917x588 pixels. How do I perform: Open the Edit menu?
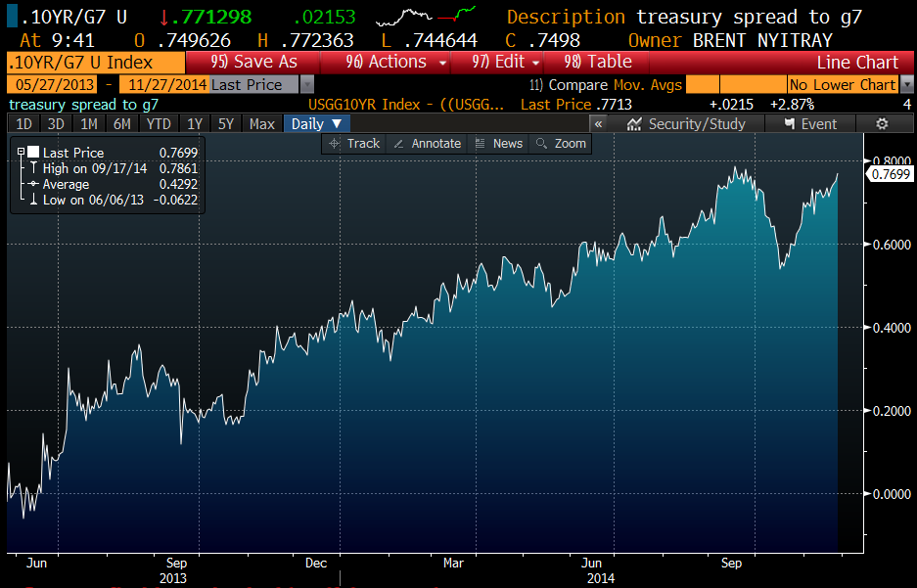tap(504, 62)
